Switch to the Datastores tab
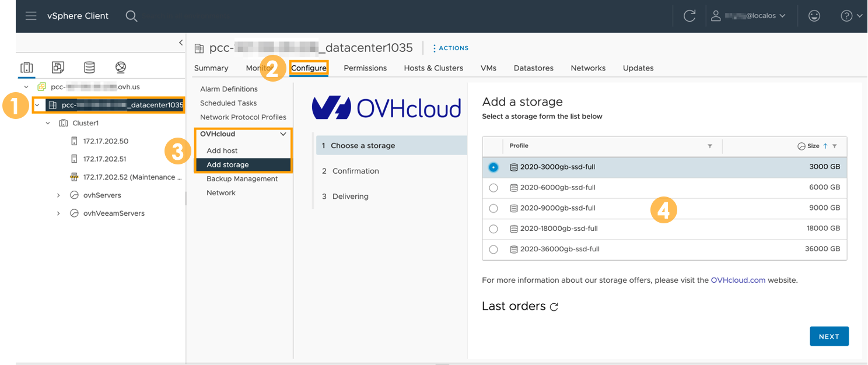The image size is (868, 365). pyautogui.click(x=533, y=68)
